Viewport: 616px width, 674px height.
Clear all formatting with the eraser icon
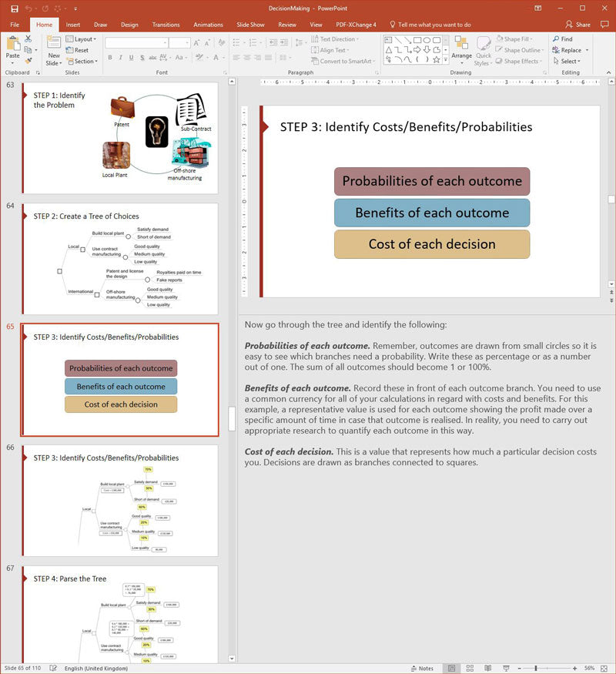pyautogui.click(x=222, y=43)
